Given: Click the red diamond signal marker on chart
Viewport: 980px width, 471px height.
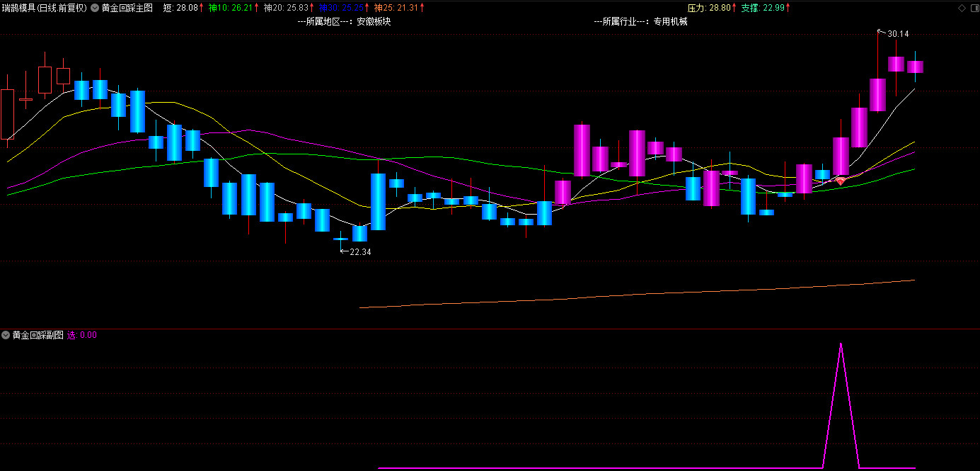Looking at the screenshot, I should pyautogui.click(x=841, y=181).
